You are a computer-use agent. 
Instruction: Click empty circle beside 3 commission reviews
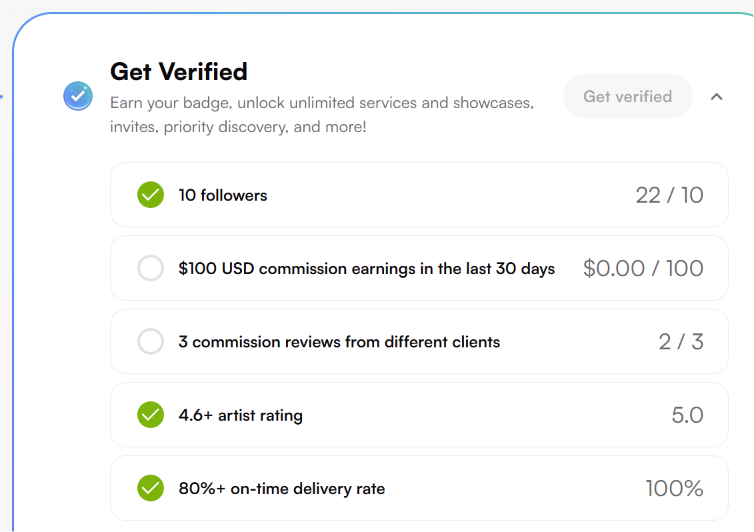pos(151,342)
